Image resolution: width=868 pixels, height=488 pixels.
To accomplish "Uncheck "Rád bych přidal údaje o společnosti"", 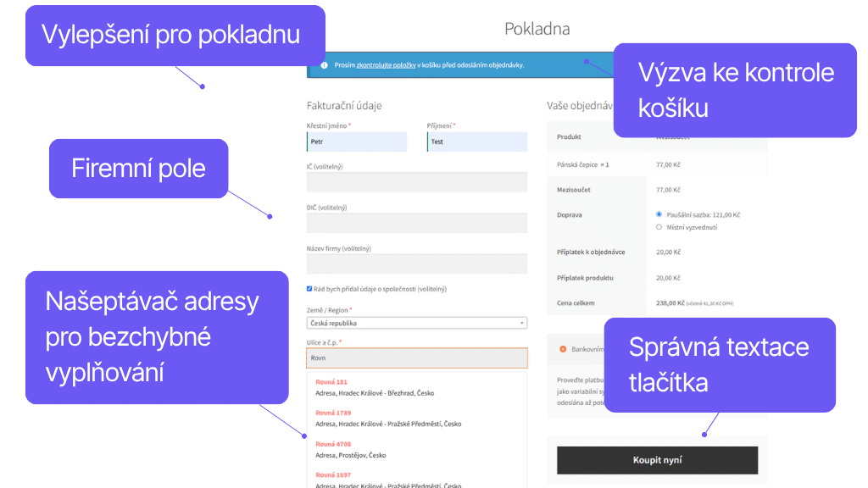I will coord(309,288).
